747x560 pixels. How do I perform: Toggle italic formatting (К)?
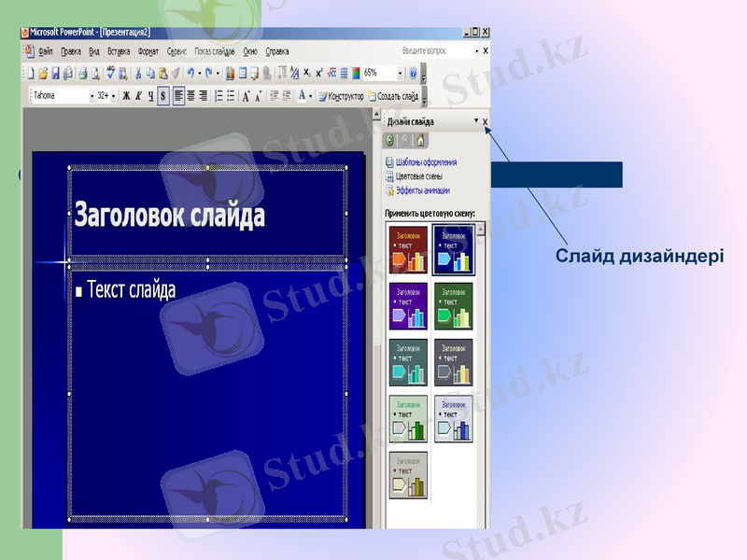click(138, 93)
